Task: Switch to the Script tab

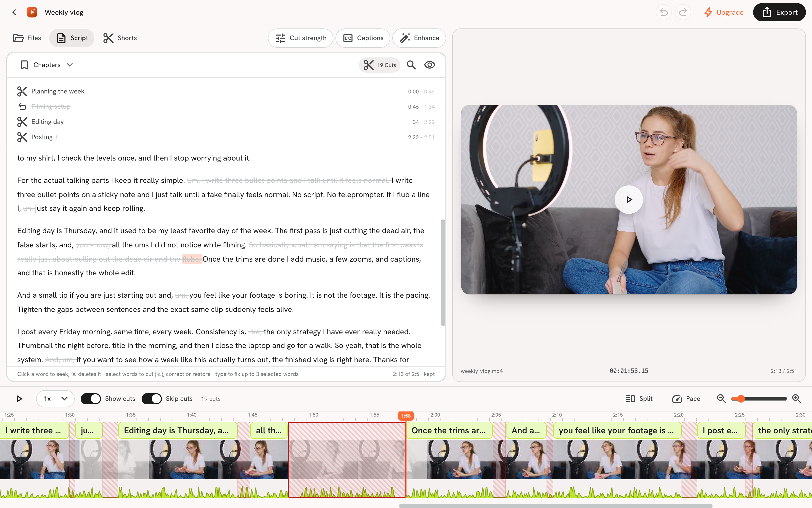Action: point(72,38)
